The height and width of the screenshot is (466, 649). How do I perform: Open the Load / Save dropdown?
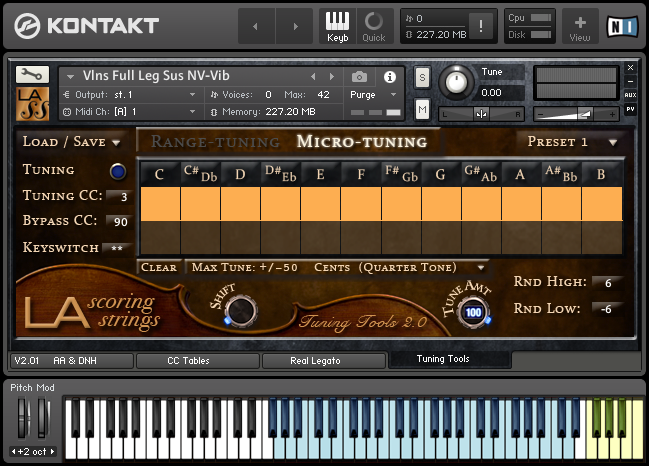coord(71,142)
